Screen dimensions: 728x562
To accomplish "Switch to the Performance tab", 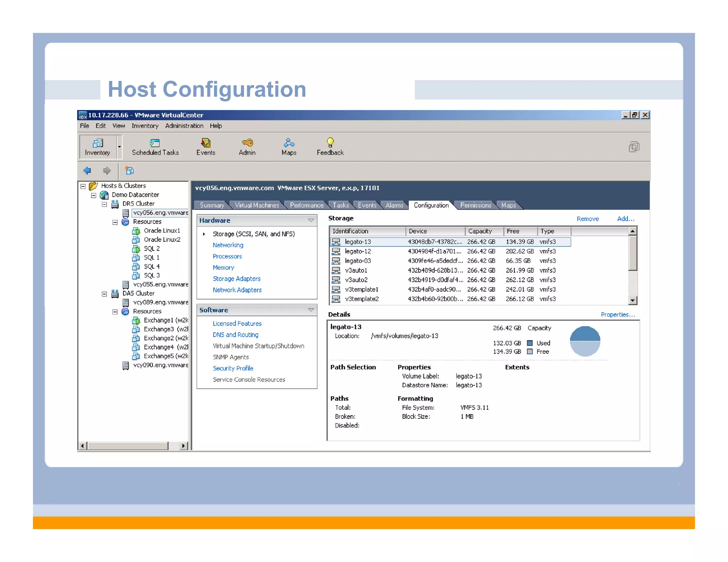I will 306,205.
